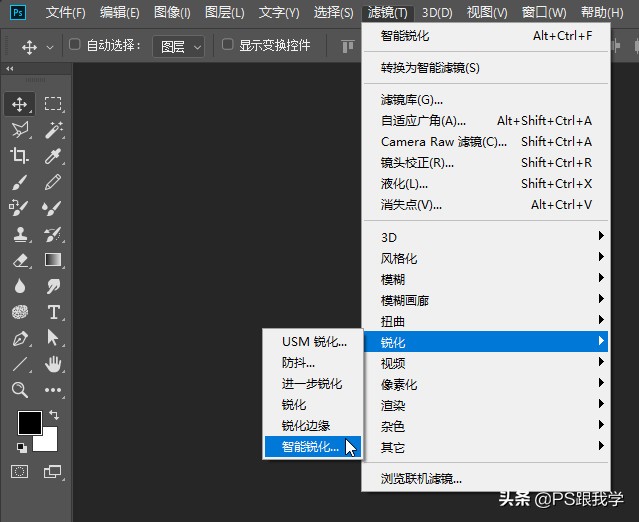Select the Horizontal Type tool
Viewport: 639px width, 522px height.
pyautogui.click(x=53, y=312)
